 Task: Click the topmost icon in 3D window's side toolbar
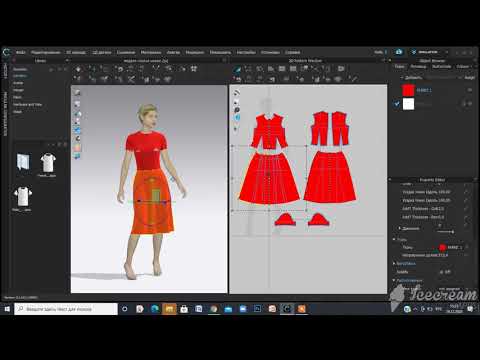point(77,93)
